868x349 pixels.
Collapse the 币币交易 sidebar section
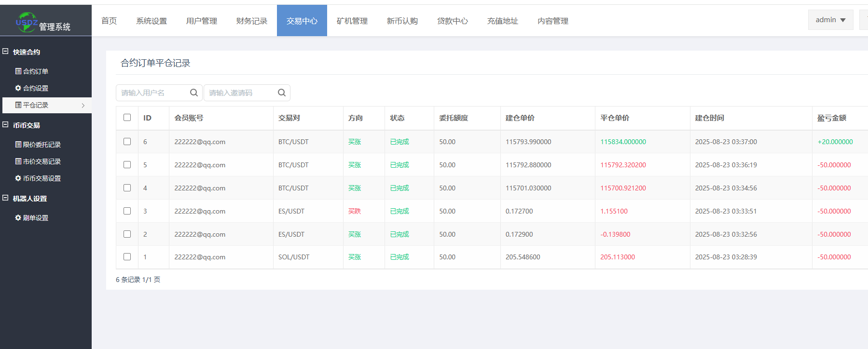[x=5, y=125]
